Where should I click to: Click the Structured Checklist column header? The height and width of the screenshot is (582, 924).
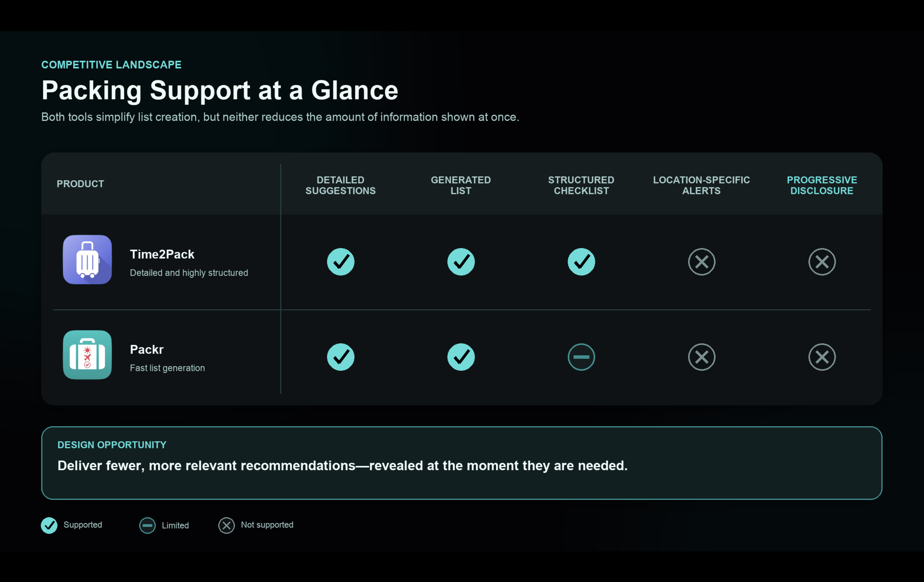(x=581, y=185)
